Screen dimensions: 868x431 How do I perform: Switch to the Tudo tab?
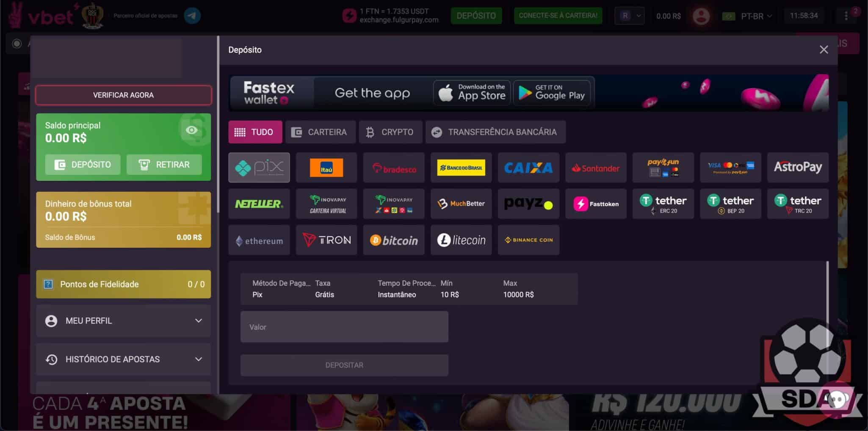pos(254,132)
